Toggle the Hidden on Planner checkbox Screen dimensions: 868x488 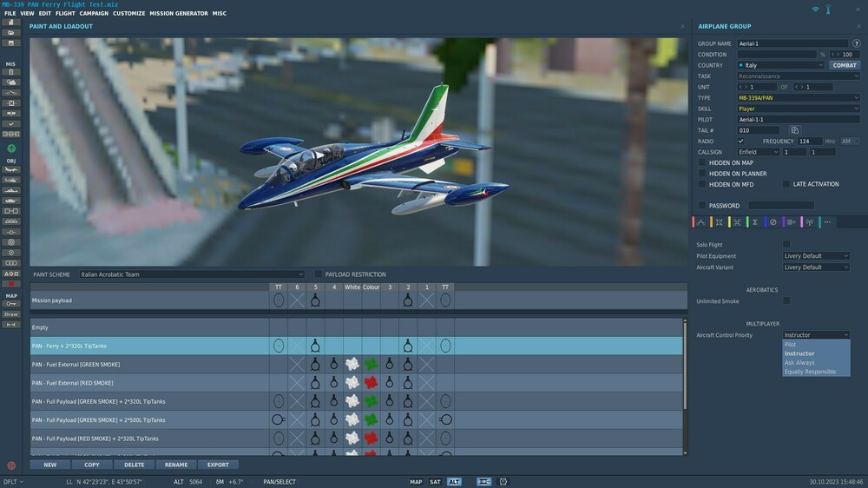[x=702, y=174]
